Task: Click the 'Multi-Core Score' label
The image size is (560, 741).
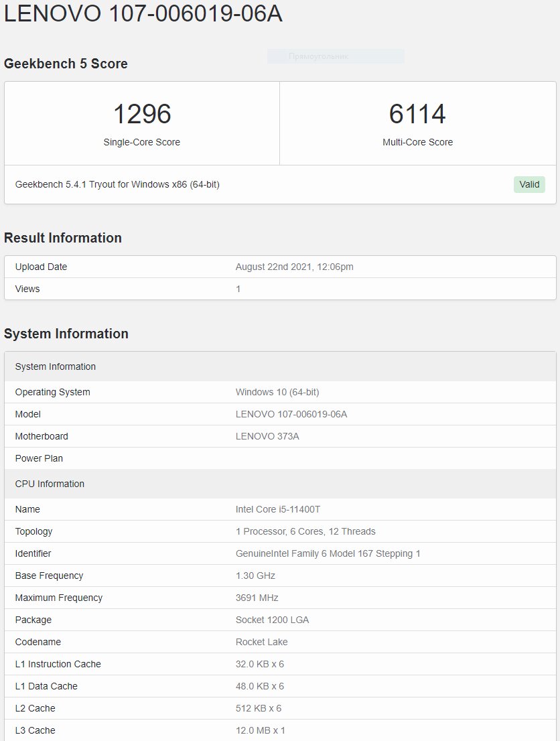Action: point(418,142)
